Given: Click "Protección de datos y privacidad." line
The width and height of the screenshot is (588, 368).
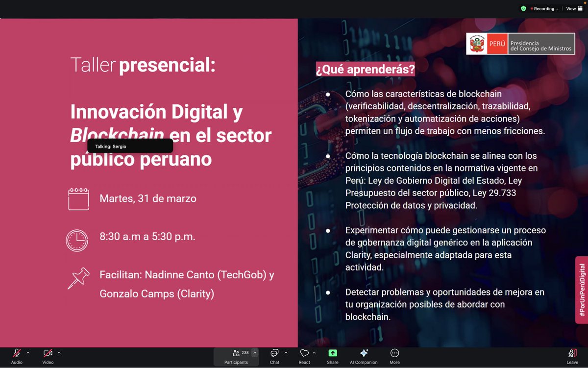Looking at the screenshot, I should [411, 206].
